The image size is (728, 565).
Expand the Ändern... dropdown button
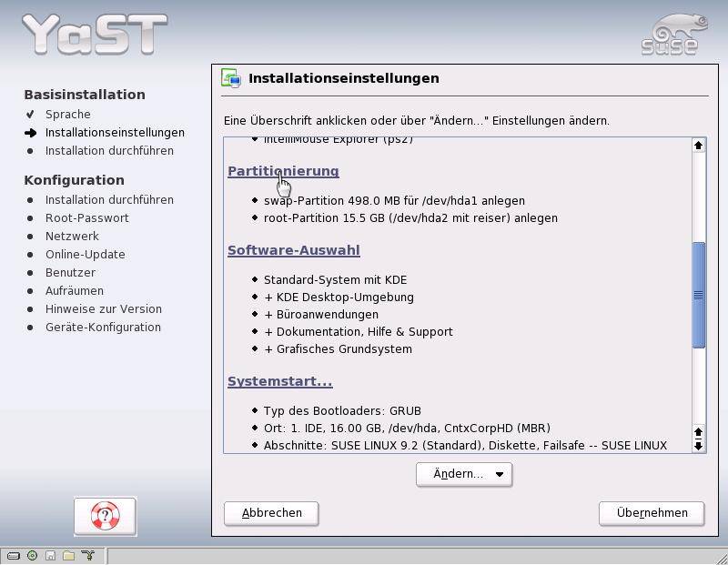pyautogui.click(x=464, y=474)
